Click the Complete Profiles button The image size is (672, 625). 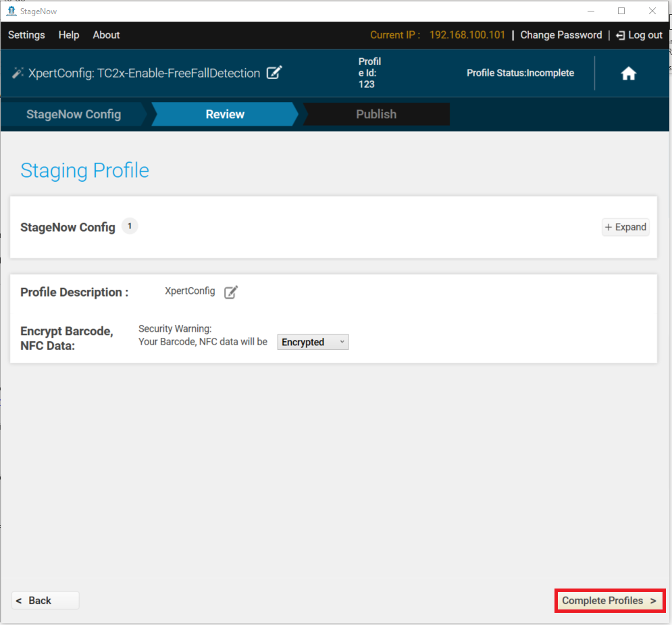[x=609, y=601]
